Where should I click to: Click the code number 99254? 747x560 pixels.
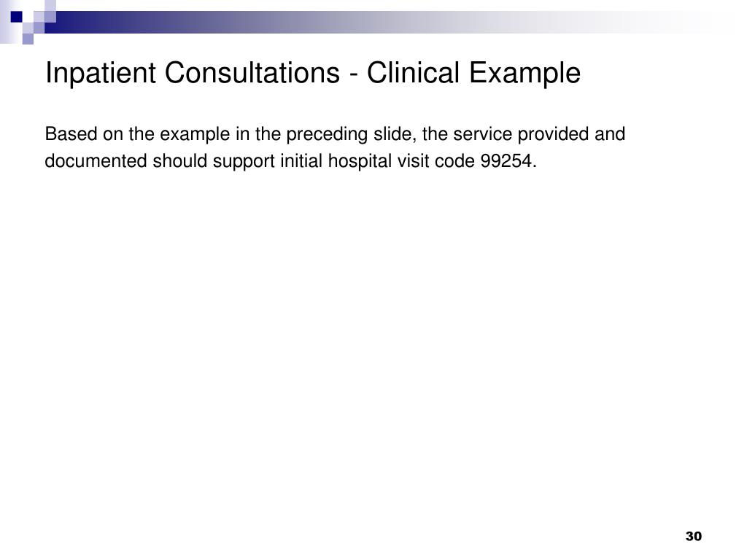pyautogui.click(x=506, y=161)
